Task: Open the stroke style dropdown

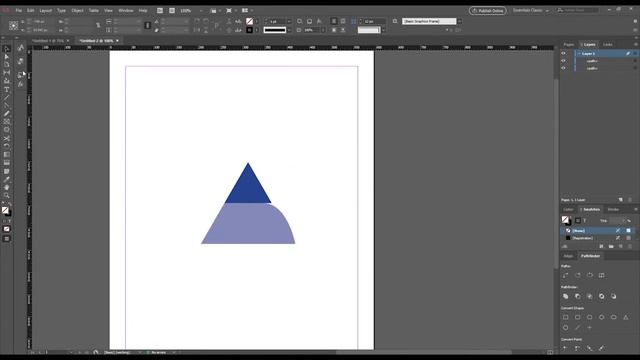Action: pyautogui.click(x=289, y=30)
